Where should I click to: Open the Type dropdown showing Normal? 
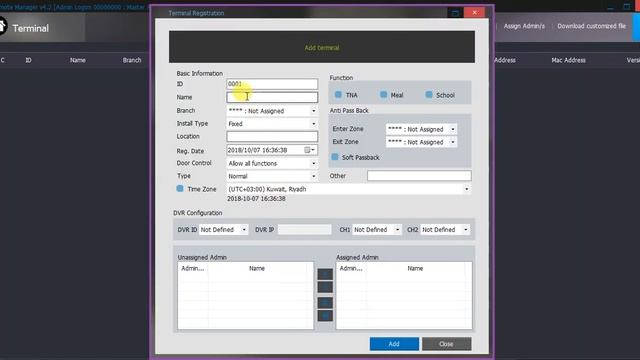[272, 176]
